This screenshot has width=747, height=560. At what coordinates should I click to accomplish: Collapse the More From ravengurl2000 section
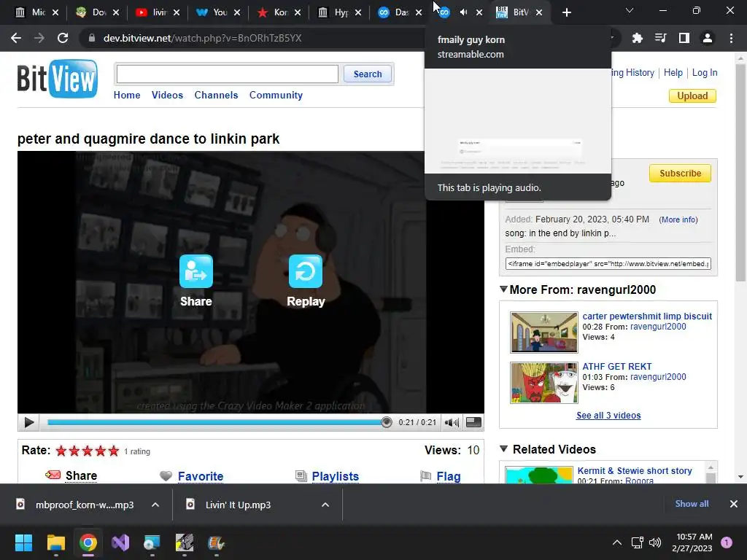point(503,289)
